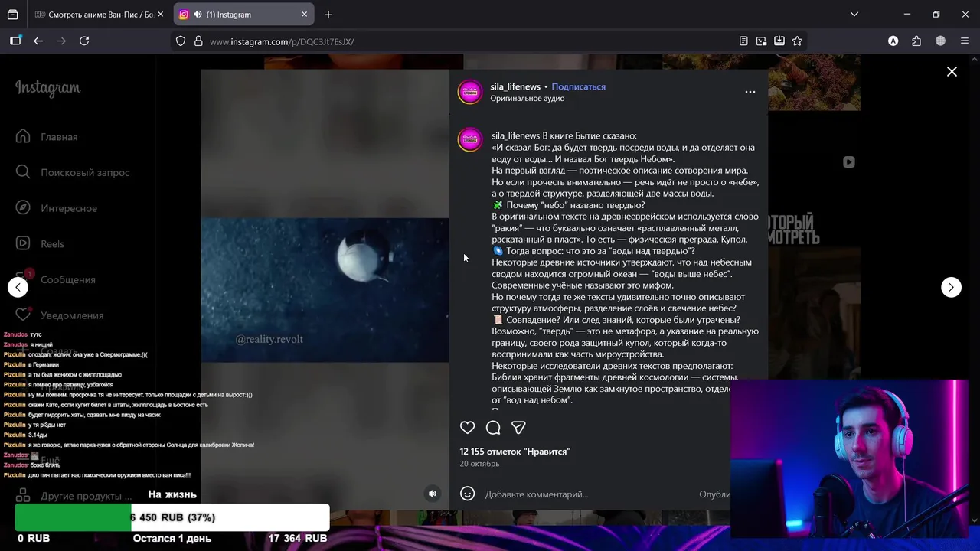Open comments via speech bubble icon
Viewport: 980px width, 551px height.
(x=493, y=428)
